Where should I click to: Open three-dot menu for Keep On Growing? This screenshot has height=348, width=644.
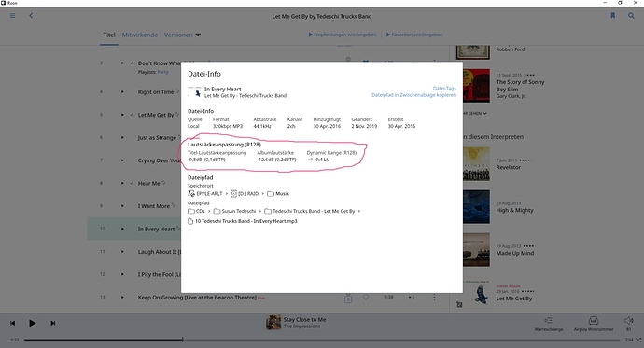click(434, 297)
